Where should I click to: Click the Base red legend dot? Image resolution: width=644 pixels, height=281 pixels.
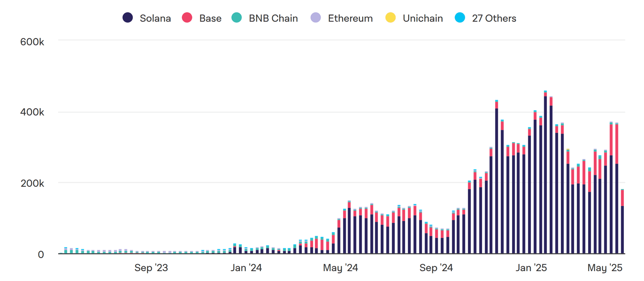tap(187, 18)
